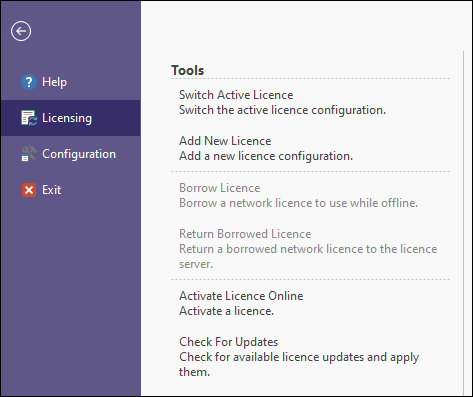Click Activate Licence Online
Image resolution: width=473 pixels, height=397 pixels.
click(x=241, y=296)
